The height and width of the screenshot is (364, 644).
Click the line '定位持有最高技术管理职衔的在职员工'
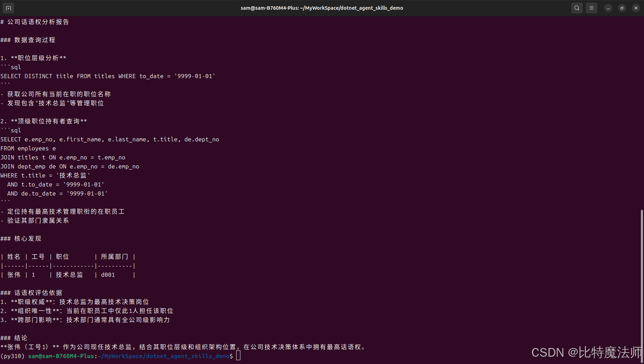pyautogui.click(x=63, y=212)
